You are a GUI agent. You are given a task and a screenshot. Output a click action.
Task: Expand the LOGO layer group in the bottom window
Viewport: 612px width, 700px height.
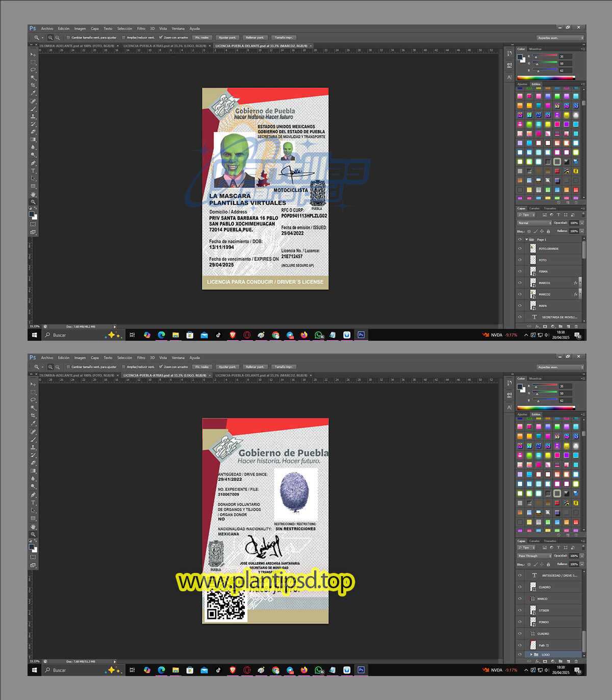click(531, 655)
